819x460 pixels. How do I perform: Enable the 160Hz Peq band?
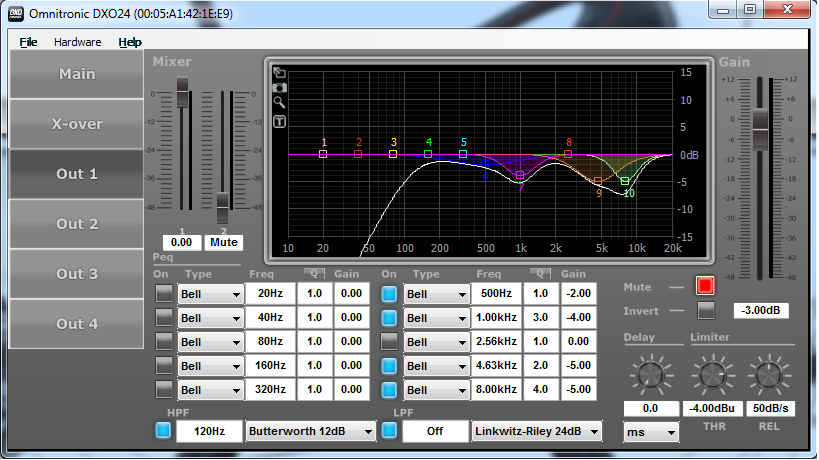coord(164,365)
